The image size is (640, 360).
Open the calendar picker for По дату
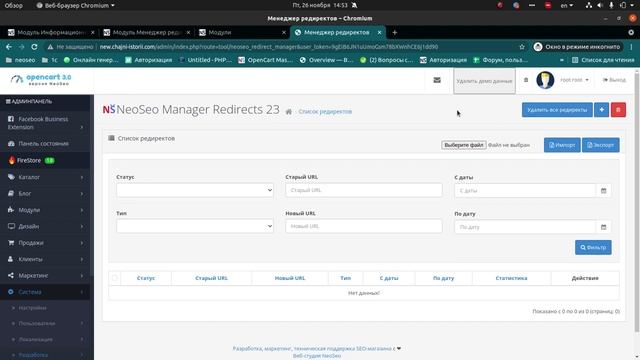(x=603, y=227)
